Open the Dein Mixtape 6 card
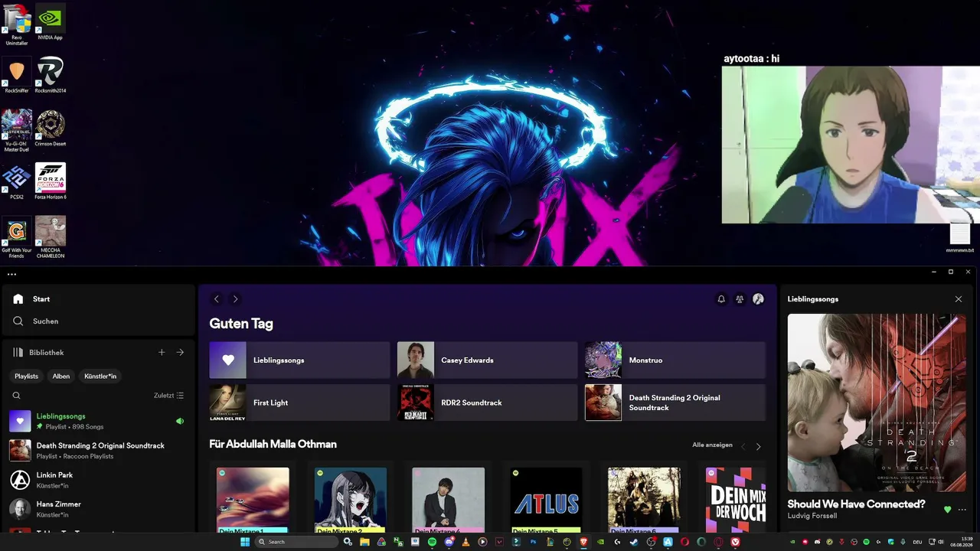The height and width of the screenshot is (551, 980). (644, 497)
